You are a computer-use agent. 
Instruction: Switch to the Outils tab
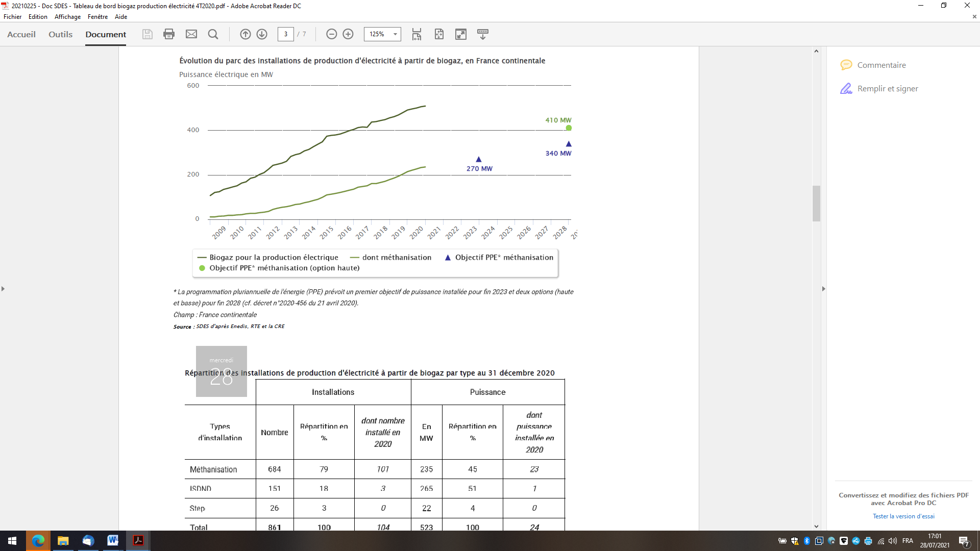coord(60,35)
